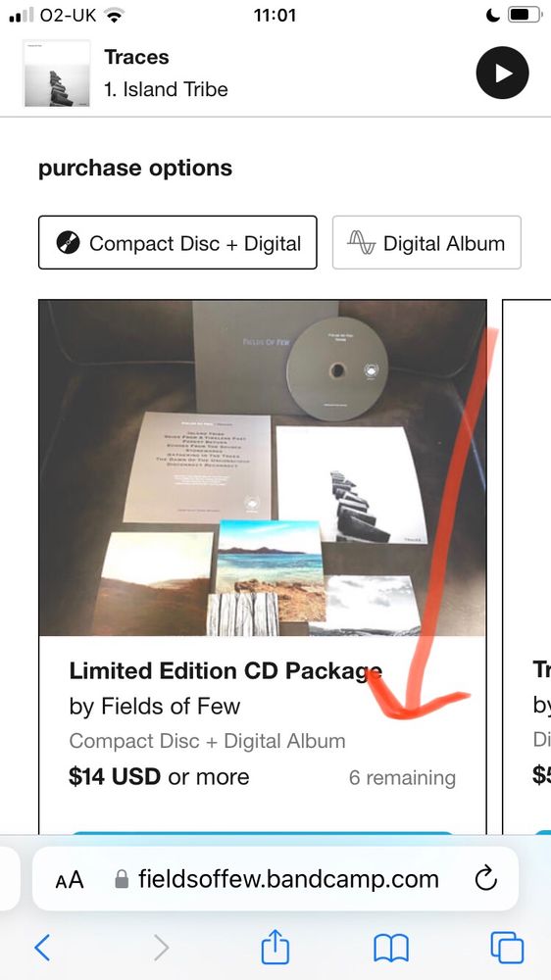Open Safari bookmarks book icon
Viewport: 551px width, 980px height.
391,948
